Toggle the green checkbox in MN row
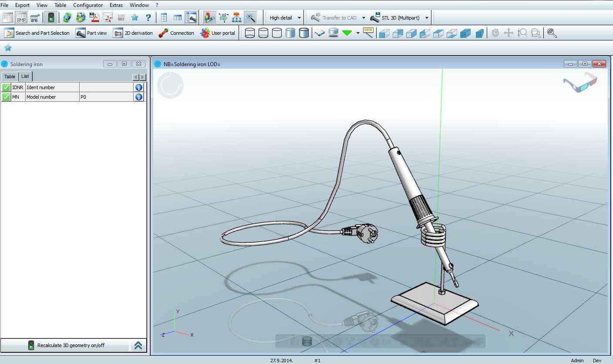Viewport: 613px width, 364px height. (x=6, y=97)
